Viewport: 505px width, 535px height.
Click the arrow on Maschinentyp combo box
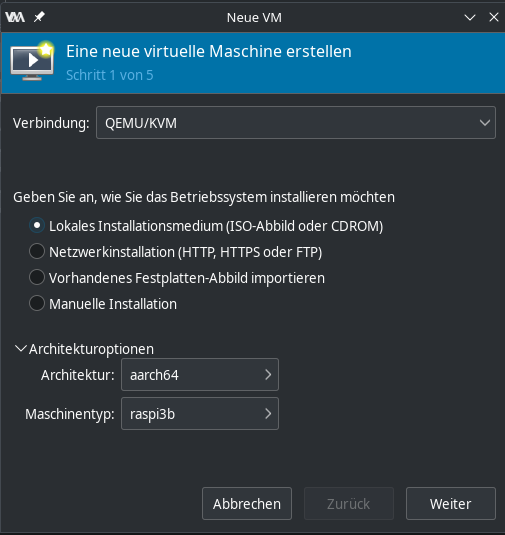click(x=268, y=414)
